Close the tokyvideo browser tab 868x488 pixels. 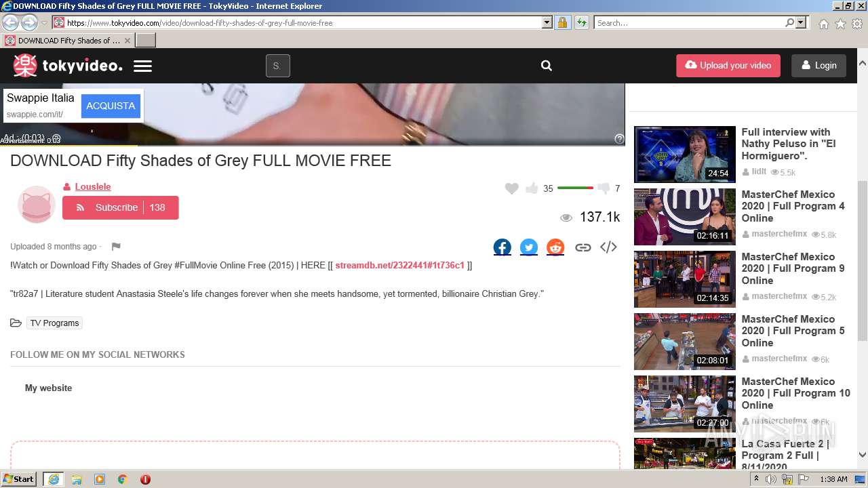127,41
